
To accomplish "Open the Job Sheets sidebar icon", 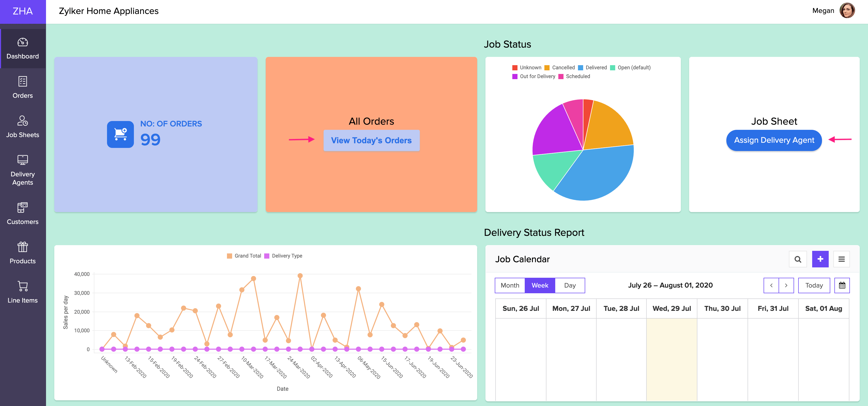I will [x=22, y=121].
